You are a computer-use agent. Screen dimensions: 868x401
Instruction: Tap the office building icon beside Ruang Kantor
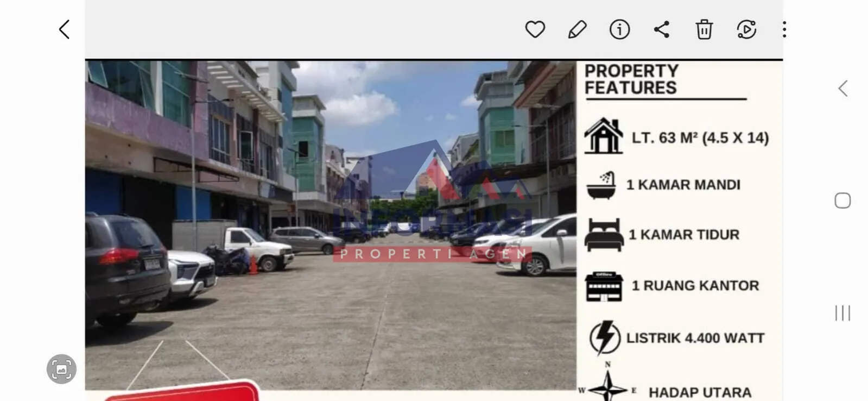(x=604, y=286)
